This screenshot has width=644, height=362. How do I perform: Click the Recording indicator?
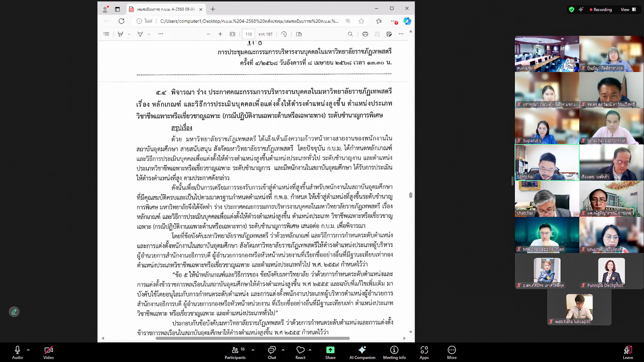[x=601, y=9]
